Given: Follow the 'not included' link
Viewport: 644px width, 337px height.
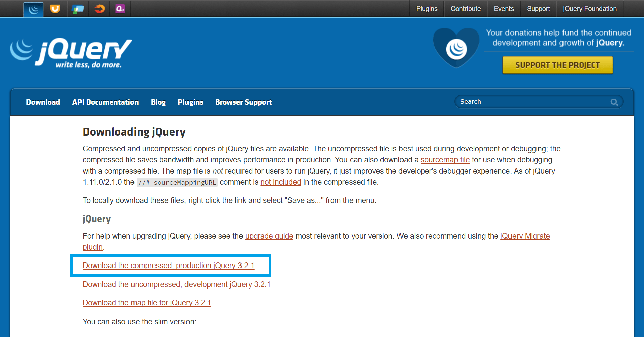Looking at the screenshot, I should (x=281, y=182).
